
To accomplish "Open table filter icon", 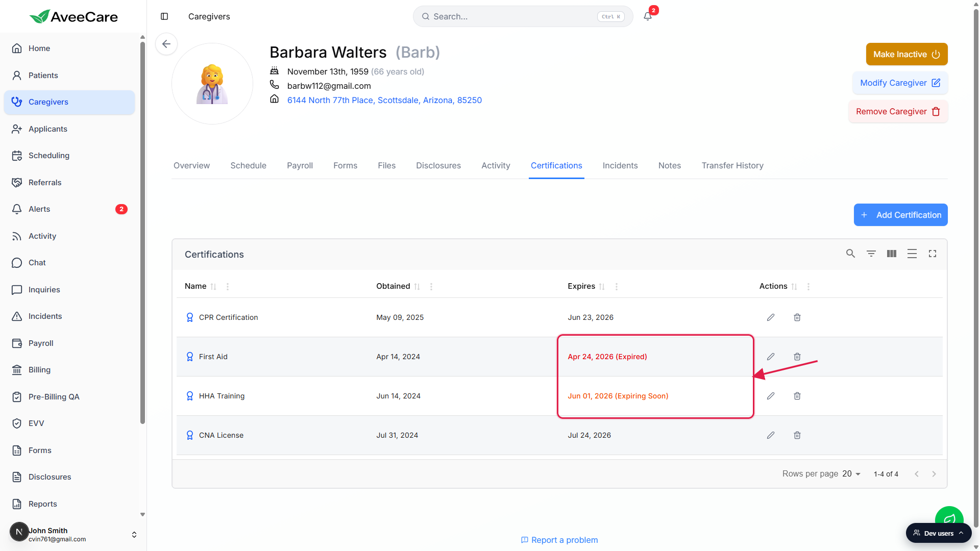I will [x=871, y=254].
